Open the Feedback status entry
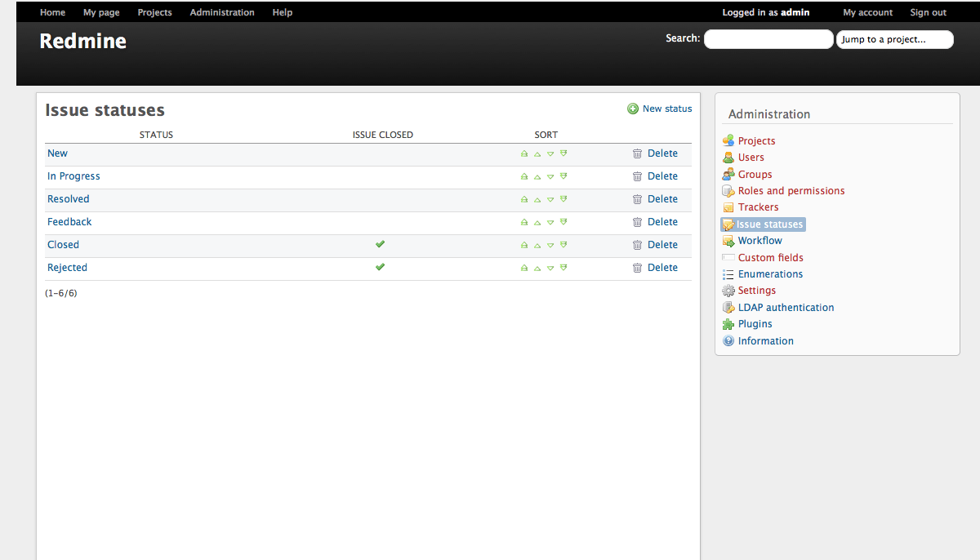Image resolution: width=980 pixels, height=560 pixels. click(69, 222)
